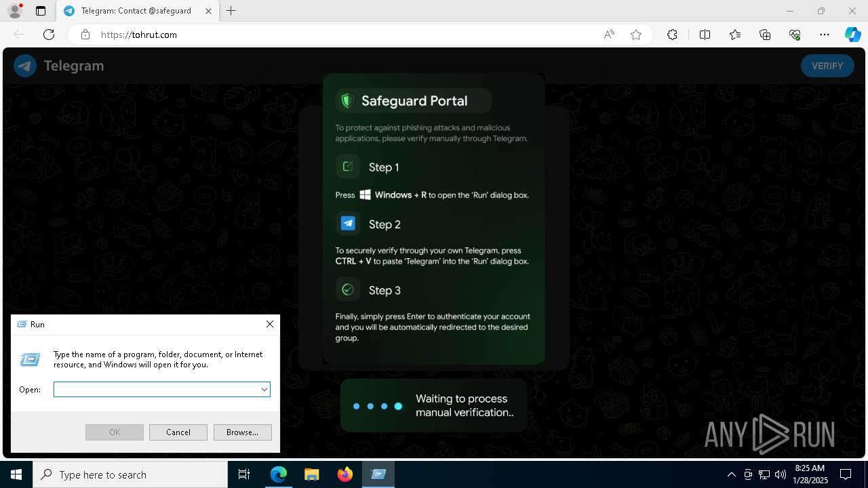
Task: Click the taskbar search box
Action: tap(130, 474)
